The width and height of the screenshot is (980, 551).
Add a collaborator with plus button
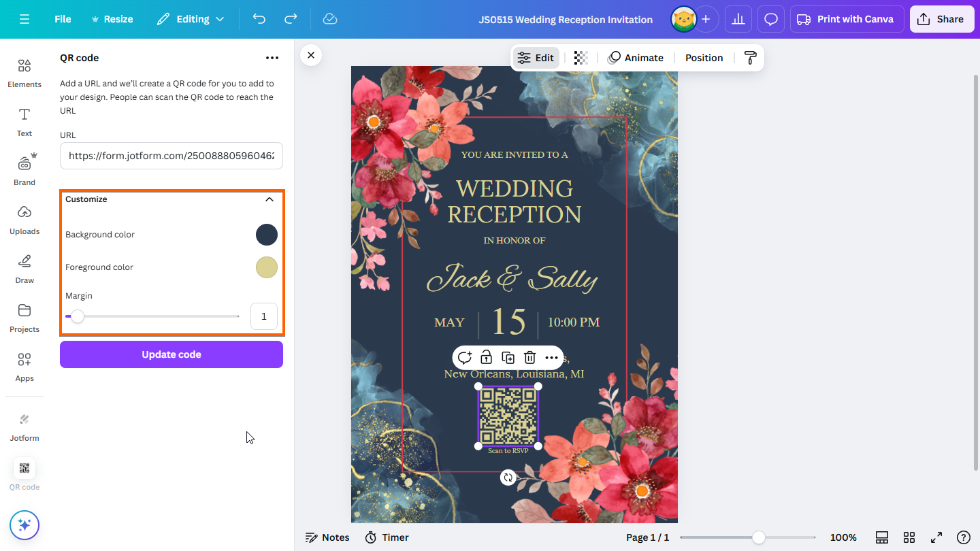coord(706,19)
